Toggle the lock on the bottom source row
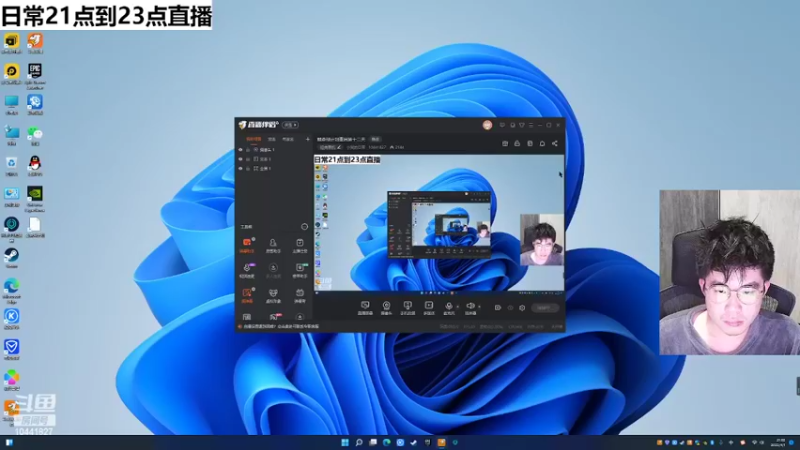 pyautogui.click(x=248, y=168)
